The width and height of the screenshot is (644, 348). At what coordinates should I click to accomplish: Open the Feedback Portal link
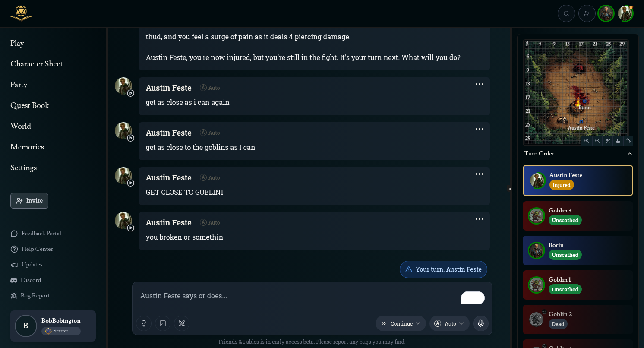(x=41, y=234)
